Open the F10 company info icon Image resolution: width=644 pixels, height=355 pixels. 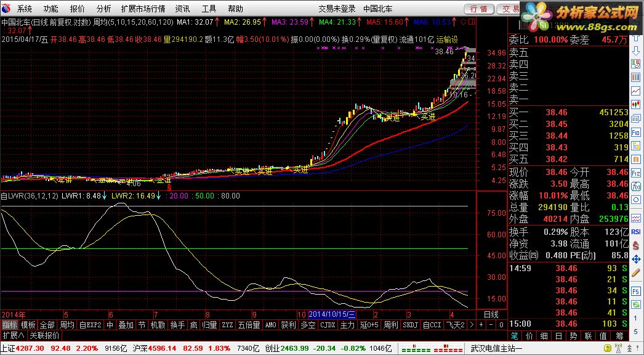pyautogui.click(x=636, y=133)
